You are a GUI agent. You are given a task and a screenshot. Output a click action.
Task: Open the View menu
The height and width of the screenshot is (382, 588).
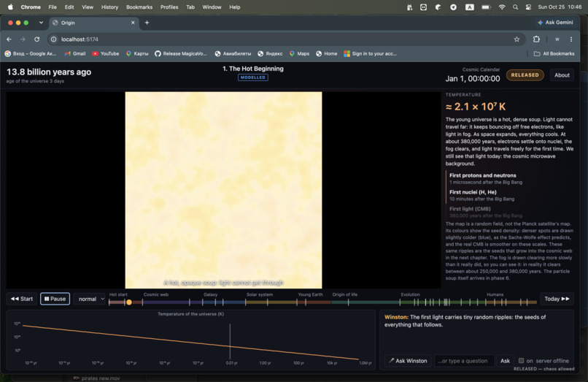pos(88,7)
